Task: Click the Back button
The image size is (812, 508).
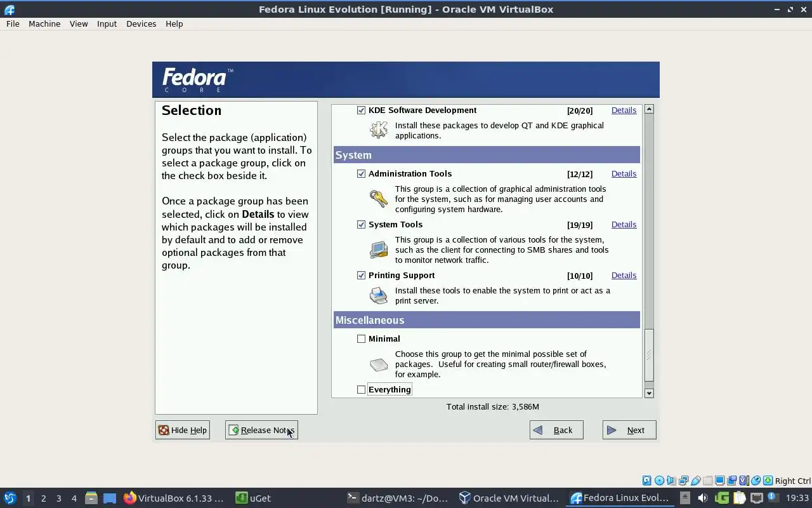Action: coord(556,430)
